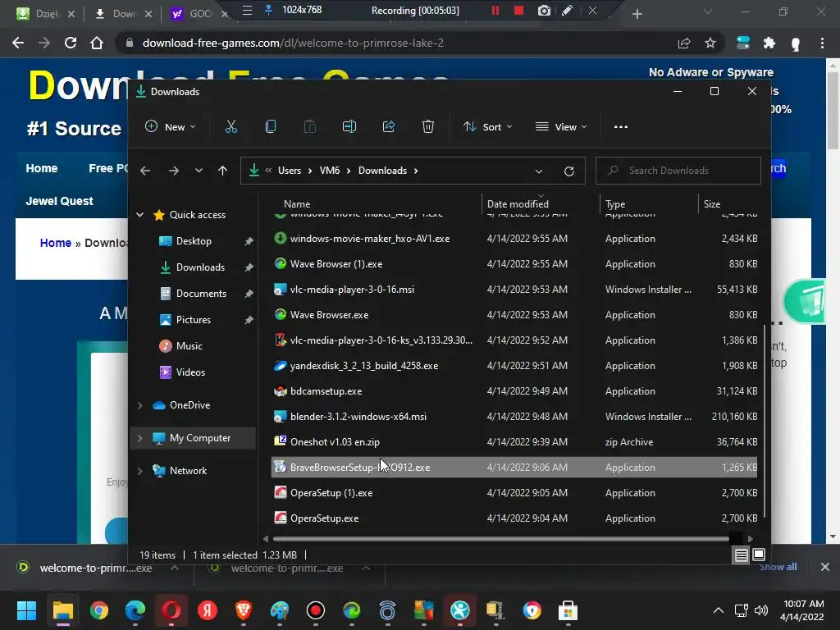Click the Cut scissors icon in Downloads toolbar

tap(231, 127)
